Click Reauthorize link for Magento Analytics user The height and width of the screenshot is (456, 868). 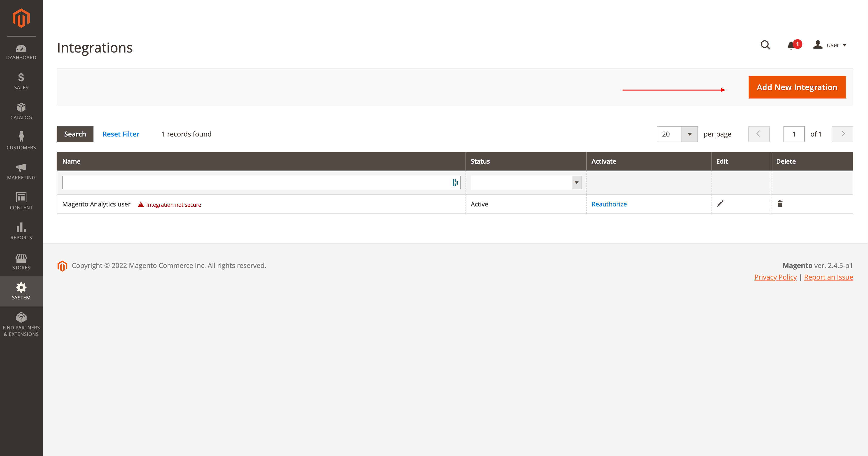609,204
